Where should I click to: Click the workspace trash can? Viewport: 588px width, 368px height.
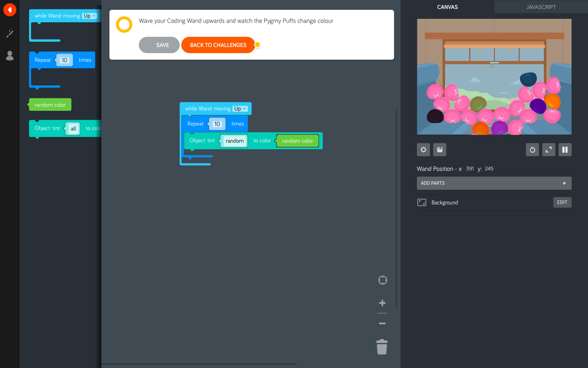382,347
